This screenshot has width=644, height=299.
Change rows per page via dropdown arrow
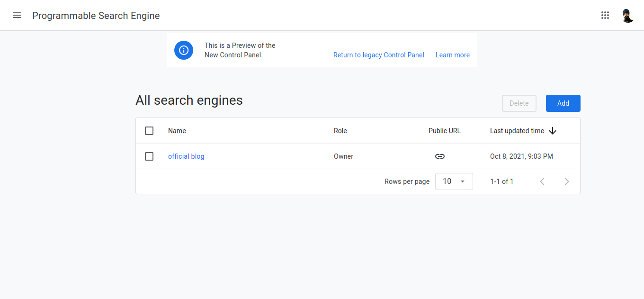pos(463,181)
